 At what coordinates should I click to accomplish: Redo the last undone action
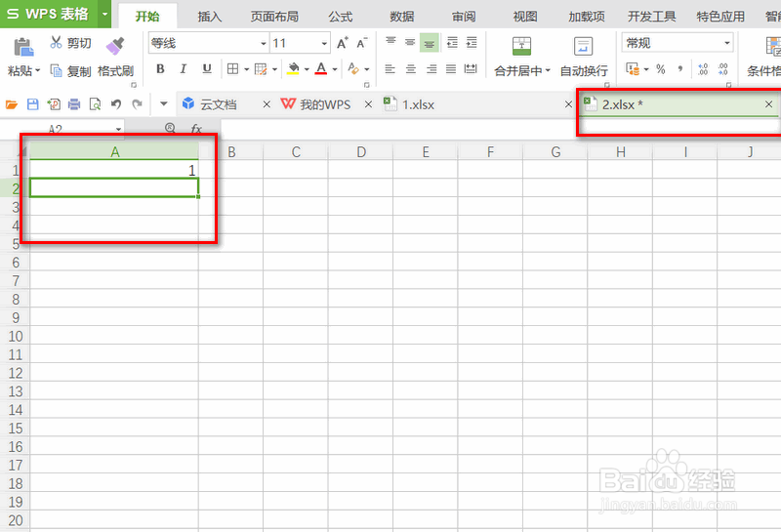[137, 104]
